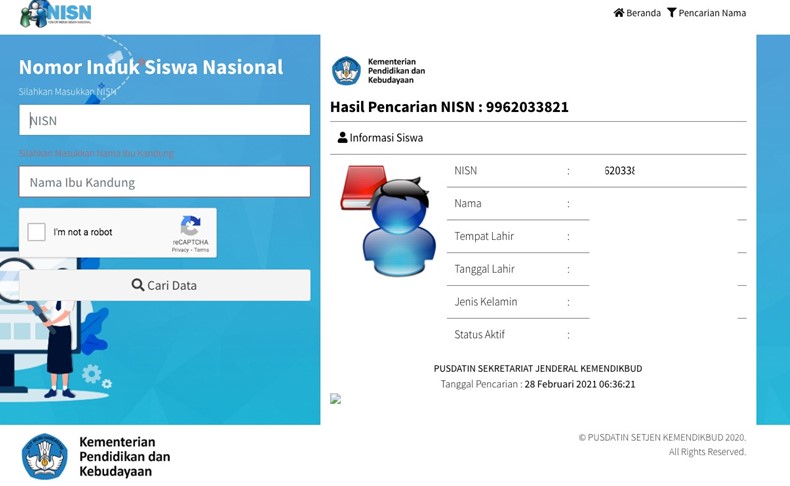Select the PUSDATIN SETJEN KEMENDIKBUD 2020 copyright
Image resolution: width=790 pixels, height=486 pixels.
pos(662,437)
